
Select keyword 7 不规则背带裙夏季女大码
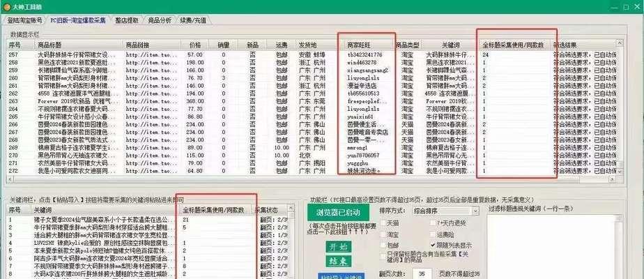(x=148, y=266)
